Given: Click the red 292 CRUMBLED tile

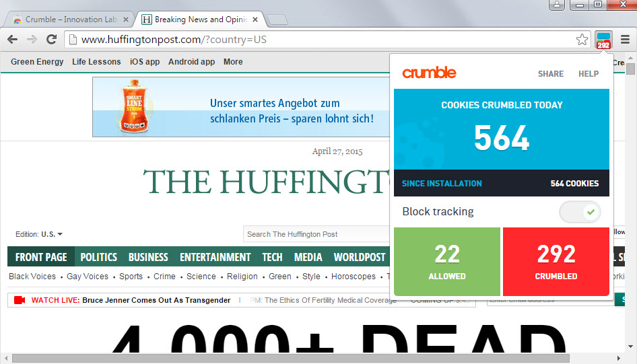Looking at the screenshot, I should pyautogui.click(x=556, y=262).
